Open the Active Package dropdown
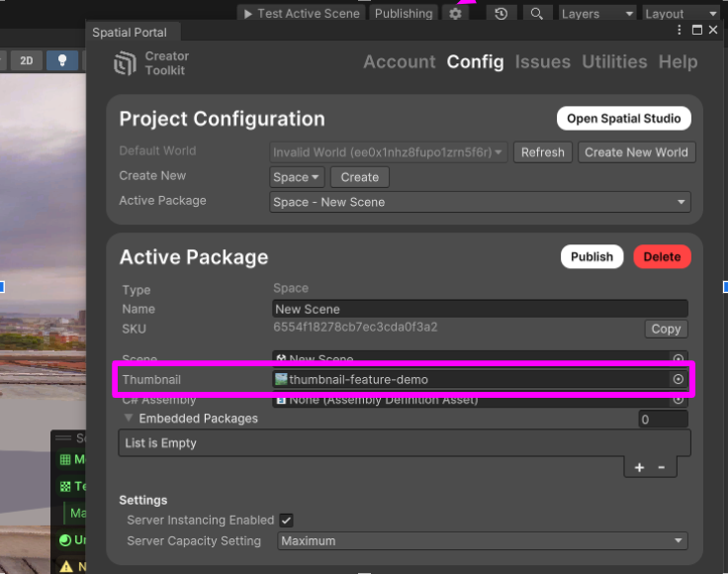 click(481, 202)
